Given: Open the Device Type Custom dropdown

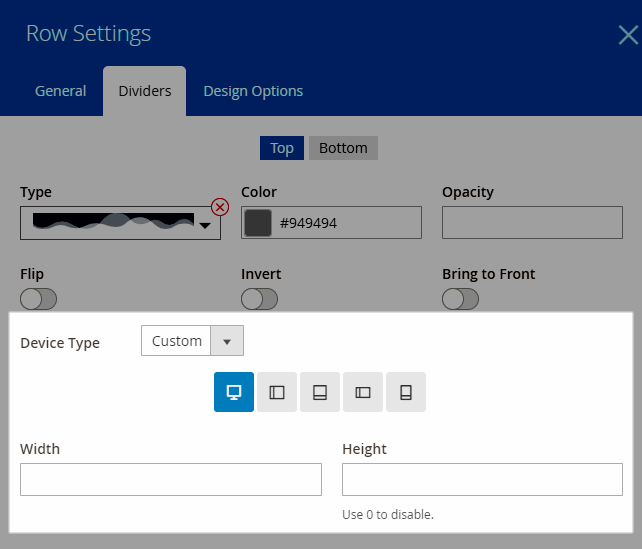Looking at the screenshot, I should [x=192, y=341].
